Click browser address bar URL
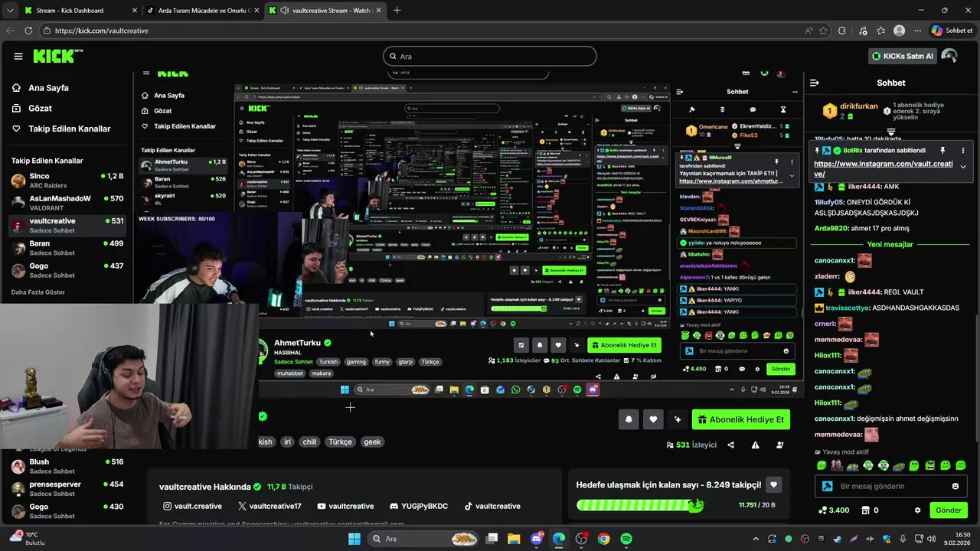The image size is (980, 551). 102,31
